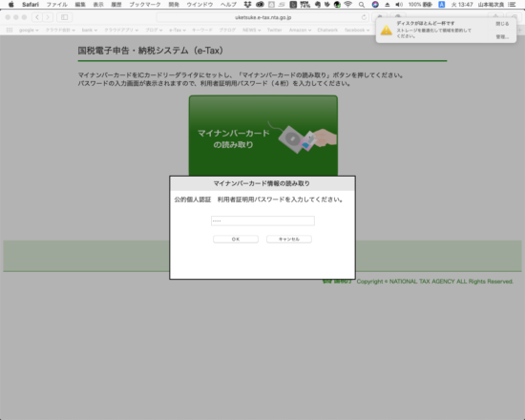This screenshot has height=420, width=525.
Task: Expand the bank bookmarks folder
Action: [90, 30]
